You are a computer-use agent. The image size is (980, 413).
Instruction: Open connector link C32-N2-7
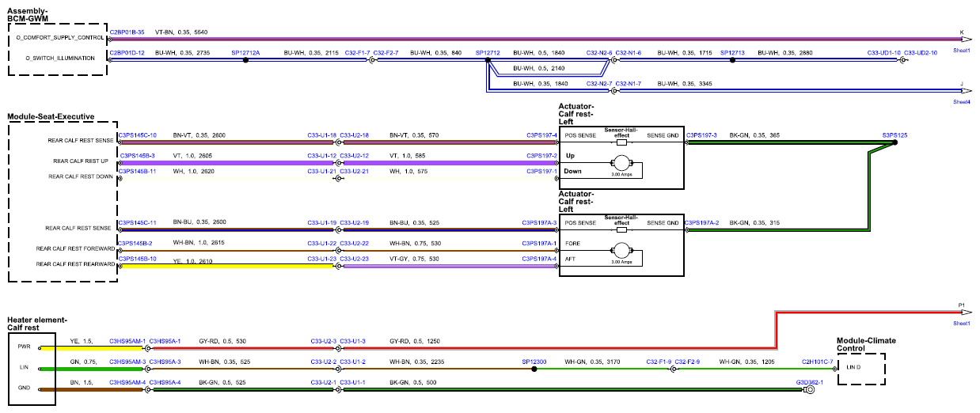pyautogui.click(x=599, y=83)
